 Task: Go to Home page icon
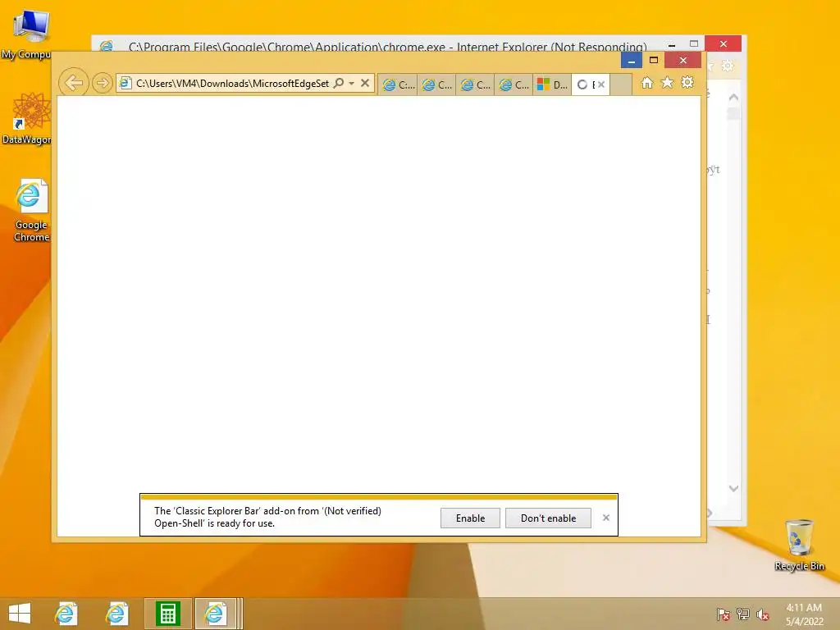click(647, 83)
